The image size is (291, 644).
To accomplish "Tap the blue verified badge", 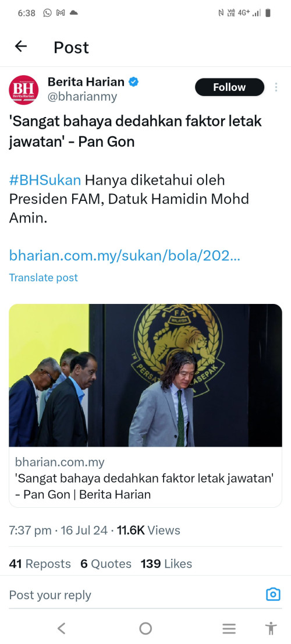I will point(134,82).
